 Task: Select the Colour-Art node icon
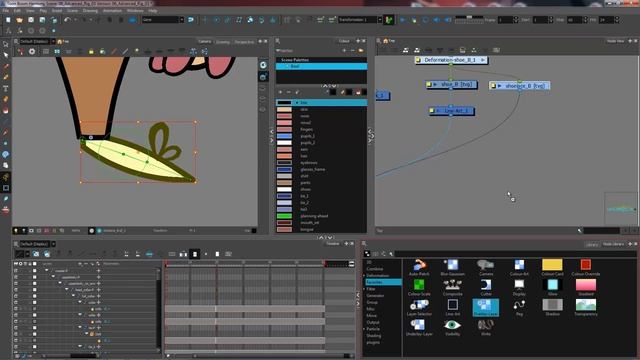point(519,265)
